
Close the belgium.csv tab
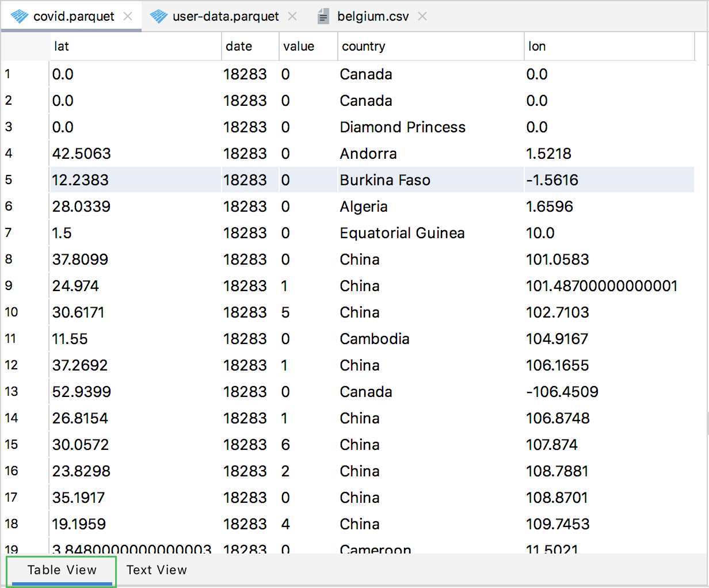[x=422, y=16]
